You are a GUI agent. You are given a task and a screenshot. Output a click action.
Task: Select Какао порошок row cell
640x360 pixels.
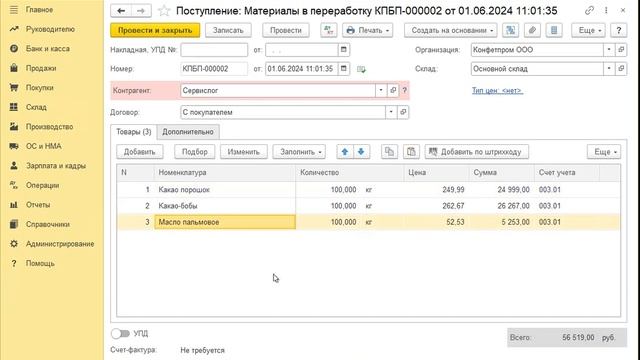[x=225, y=190]
